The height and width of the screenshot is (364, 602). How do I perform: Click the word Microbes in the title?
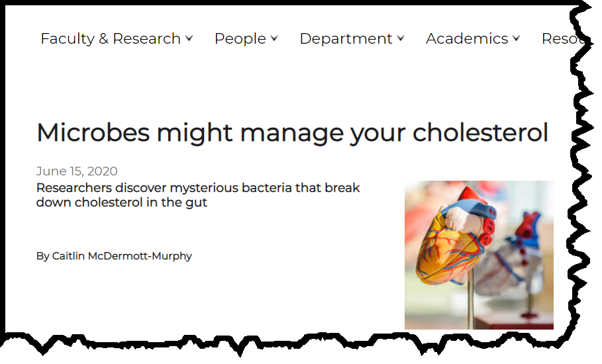point(93,133)
